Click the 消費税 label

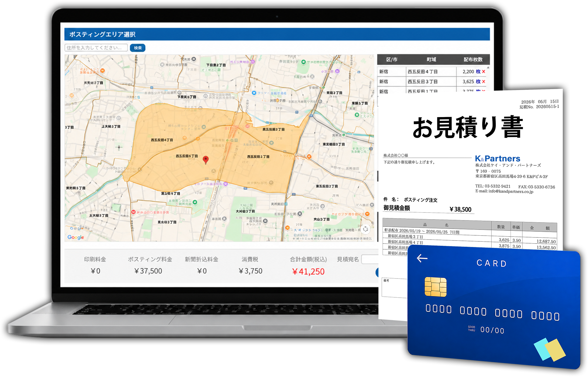coord(250,259)
